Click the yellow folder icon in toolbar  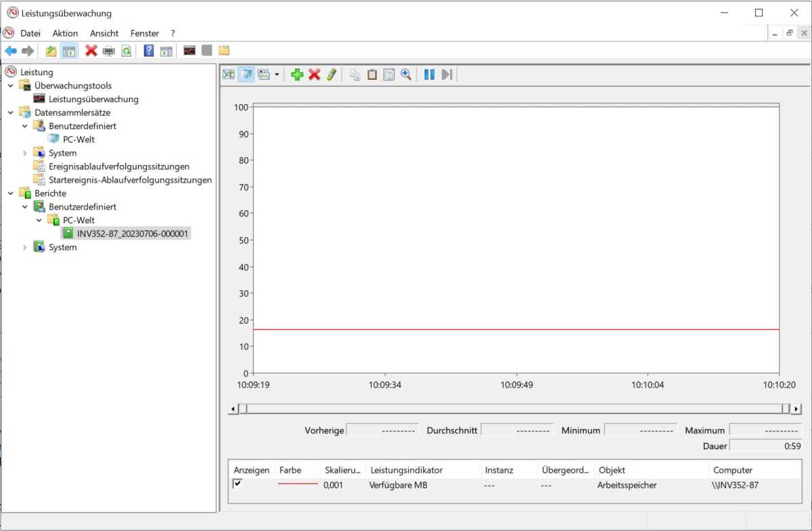[x=224, y=51]
